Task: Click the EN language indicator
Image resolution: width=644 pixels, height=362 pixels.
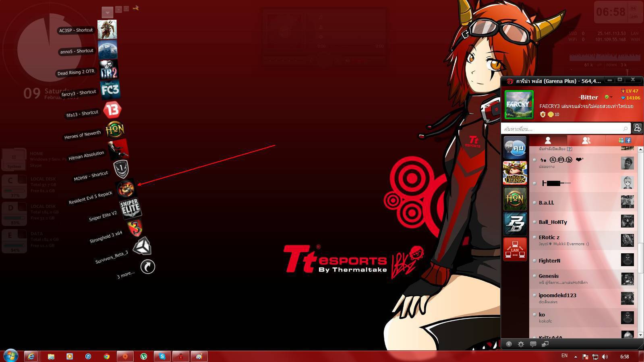Action: (564, 356)
